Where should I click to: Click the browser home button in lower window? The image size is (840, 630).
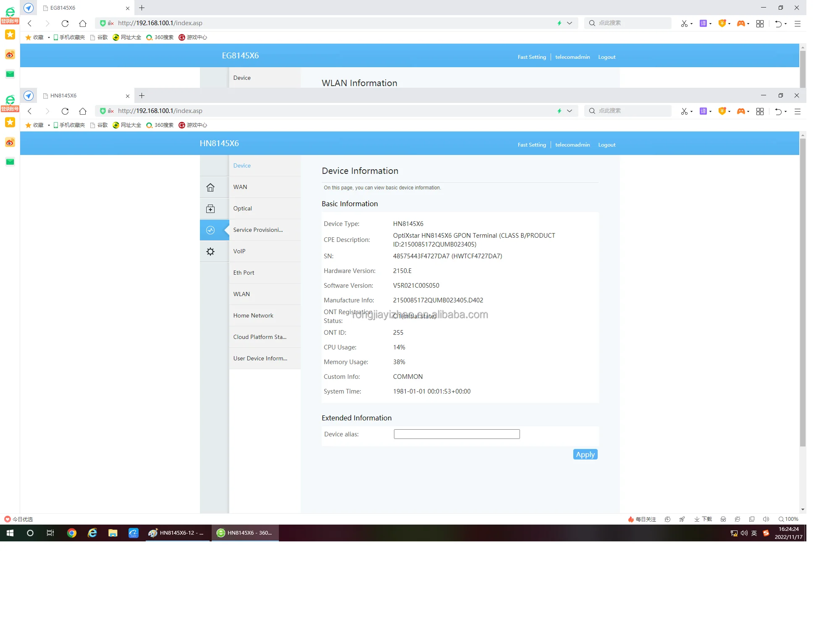[x=83, y=111]
